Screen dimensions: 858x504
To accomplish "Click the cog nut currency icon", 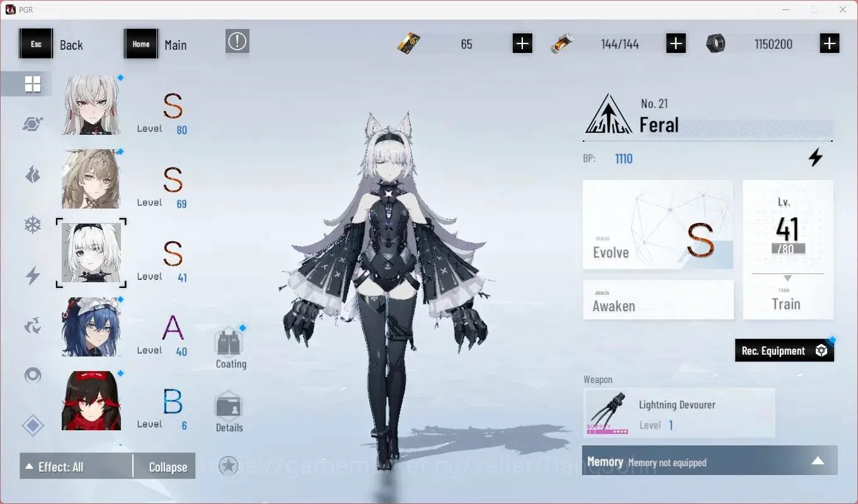I will [x=716, y=43].
